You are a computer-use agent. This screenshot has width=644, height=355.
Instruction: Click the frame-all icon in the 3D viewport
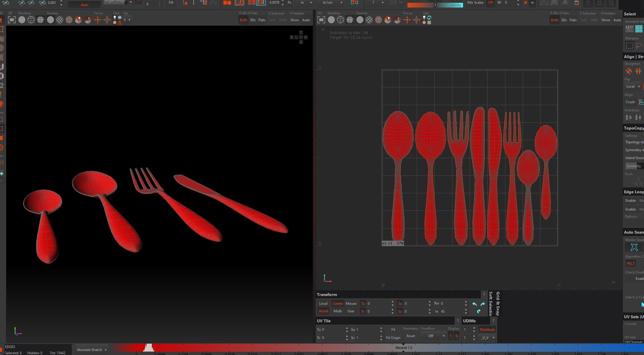[12, 20]
